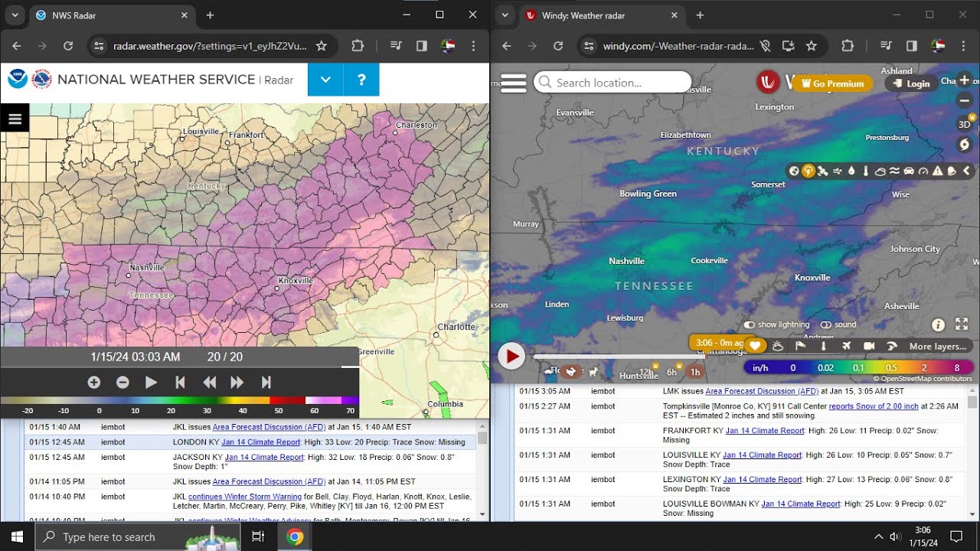The image size is (980, 551).
Task: Slow down NWS loop with minus button
Action: pyautogui.click(x=122, y=382)
